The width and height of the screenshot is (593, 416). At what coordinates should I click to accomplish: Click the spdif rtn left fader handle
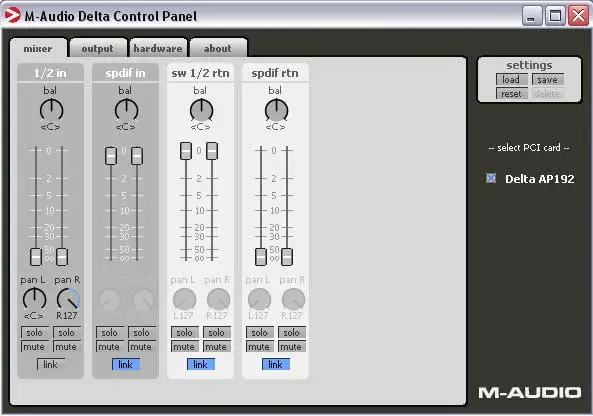click(x=261, y=257)
